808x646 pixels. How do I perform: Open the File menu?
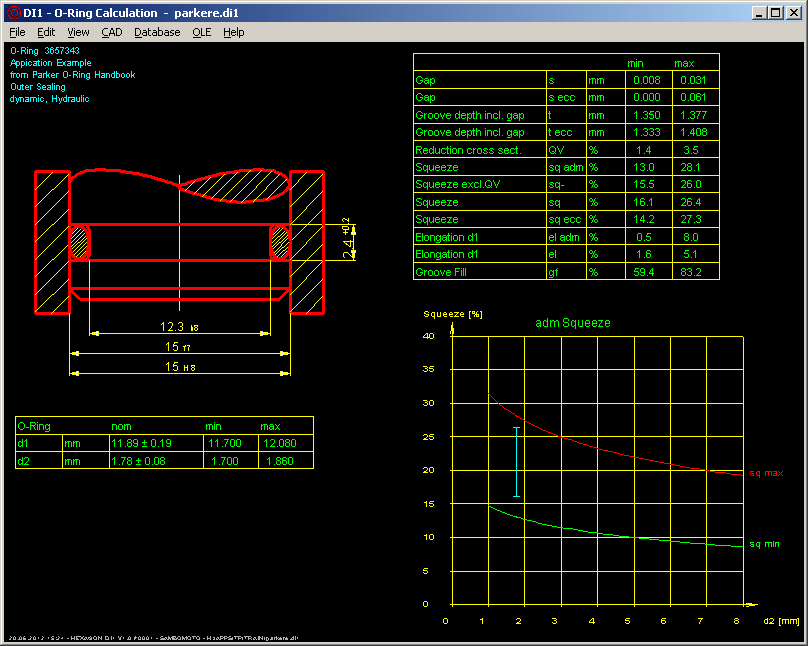coord(17,32)
